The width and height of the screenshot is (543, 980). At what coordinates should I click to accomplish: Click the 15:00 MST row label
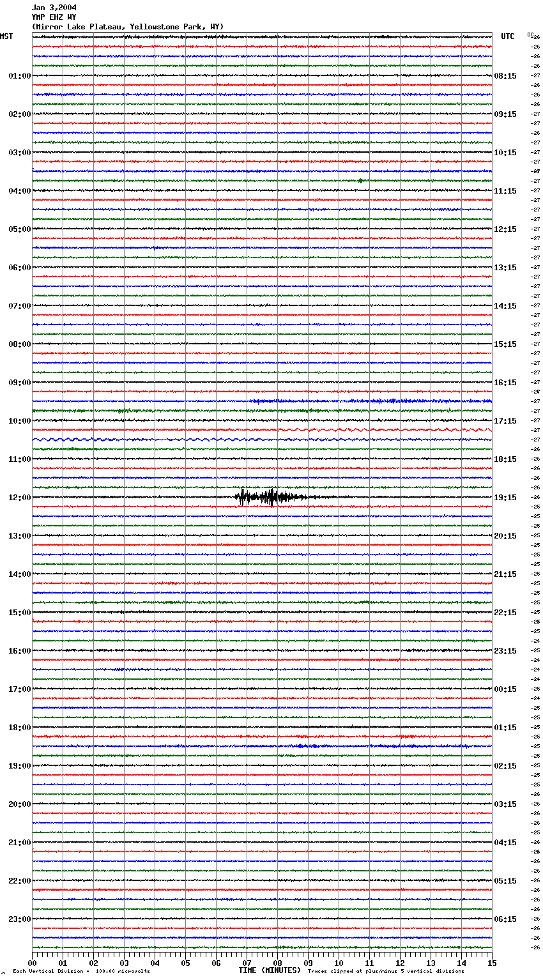click(19, 613)
